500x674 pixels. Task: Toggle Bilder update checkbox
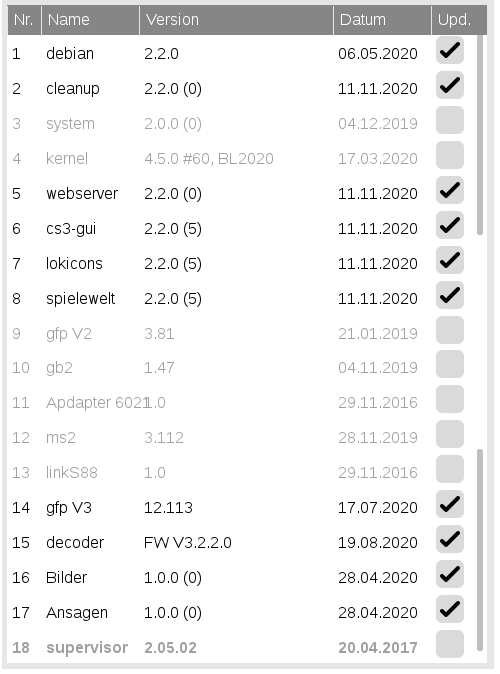449,575
